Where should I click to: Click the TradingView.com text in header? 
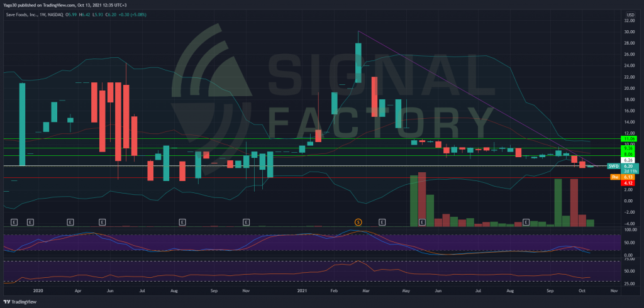coord(59,5)
